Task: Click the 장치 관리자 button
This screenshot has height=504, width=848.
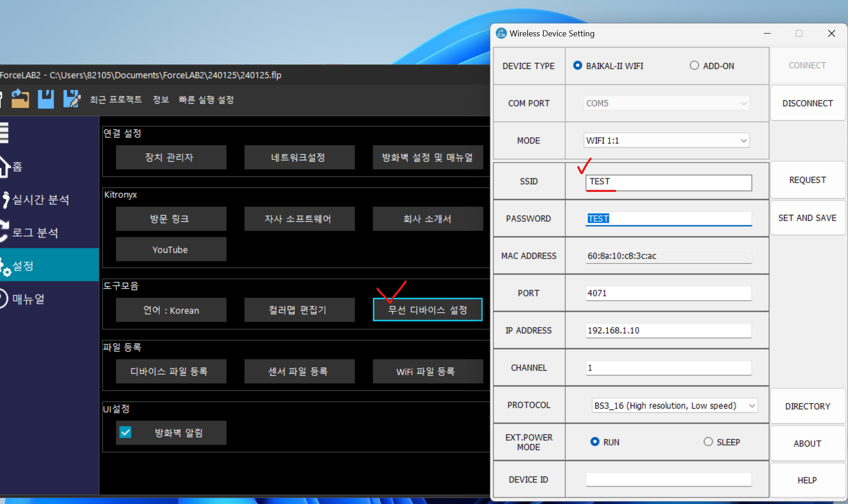Action: coord(171,157)
